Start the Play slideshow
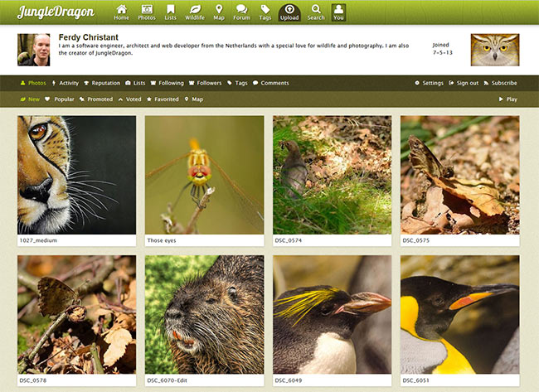The width and height of the screenshot is (539, 392). point(508,99)
